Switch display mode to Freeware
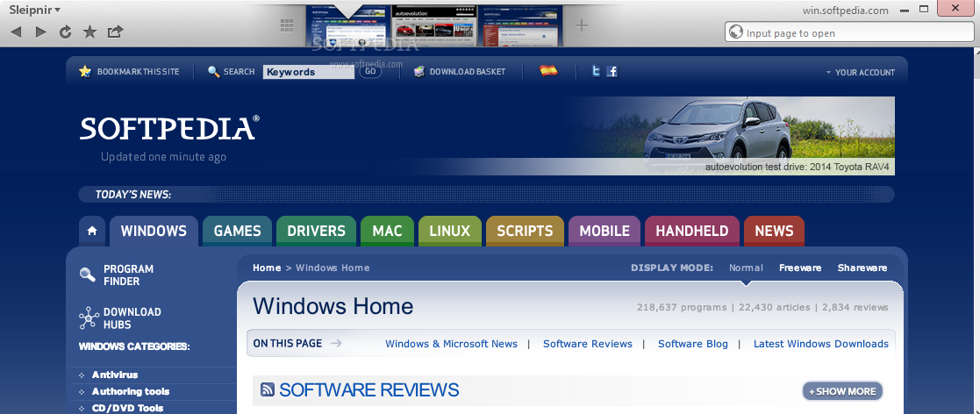The image size is (980, 414). (800, 268)
